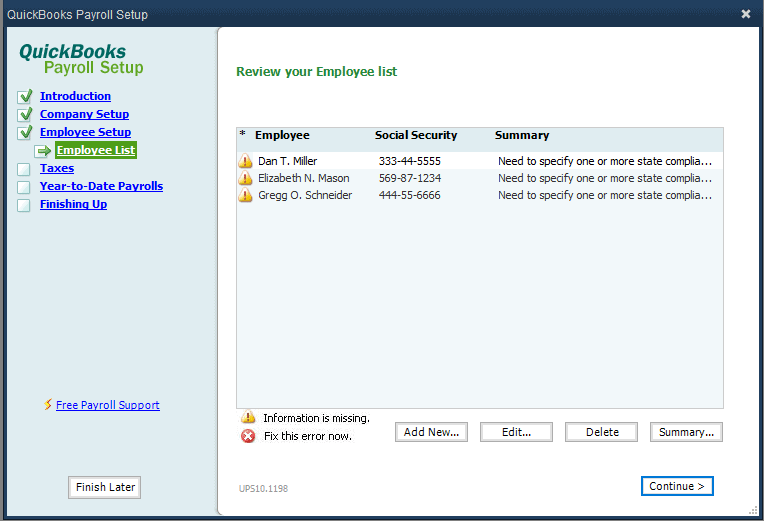Open the Free Payroll Support link
Screen dimensions: 764x521
pos(108,405)
